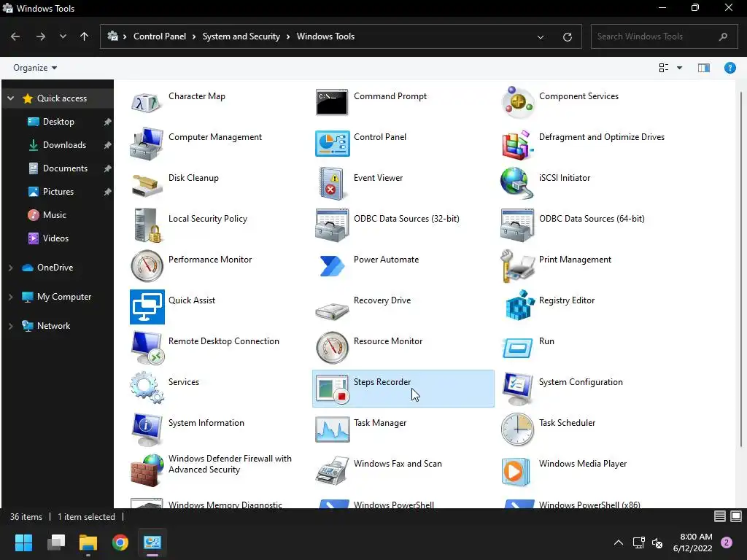Refresh the Windows Tools folder
Image resolution: width=747 pixels, height=560 pixels.
pyautogui.click(x=567, y=36)
